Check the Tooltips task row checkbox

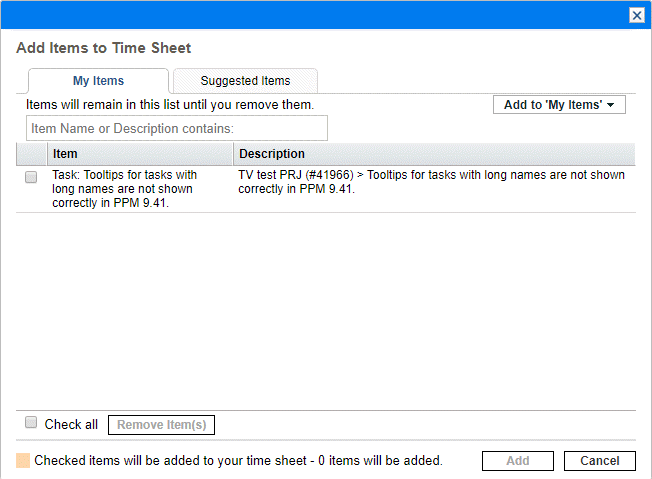(x=31, y=177)
